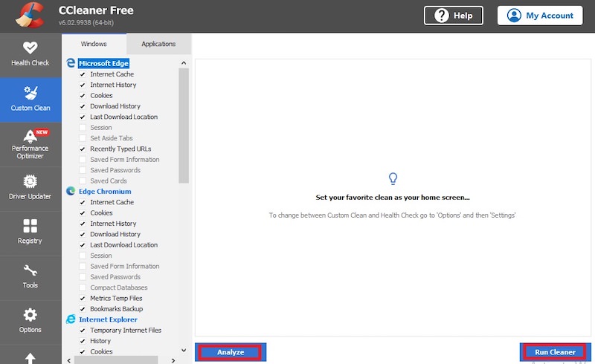
Task: Click the Analyze button
Action: [231, 352]
